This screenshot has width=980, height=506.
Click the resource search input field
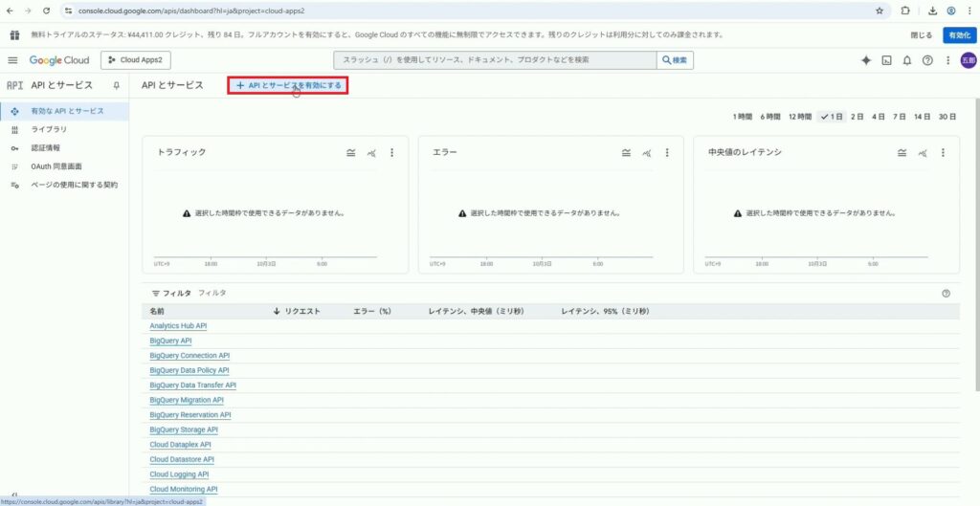pyautogui.click(x=493, y=60)
